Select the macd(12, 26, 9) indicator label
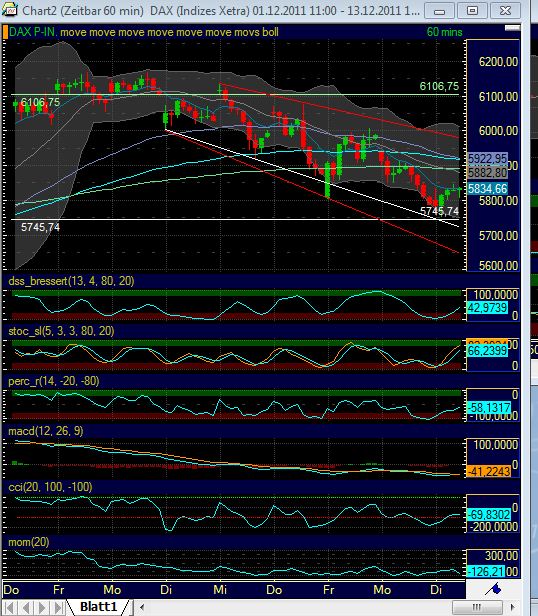The image size is (538, 616). 46,431
